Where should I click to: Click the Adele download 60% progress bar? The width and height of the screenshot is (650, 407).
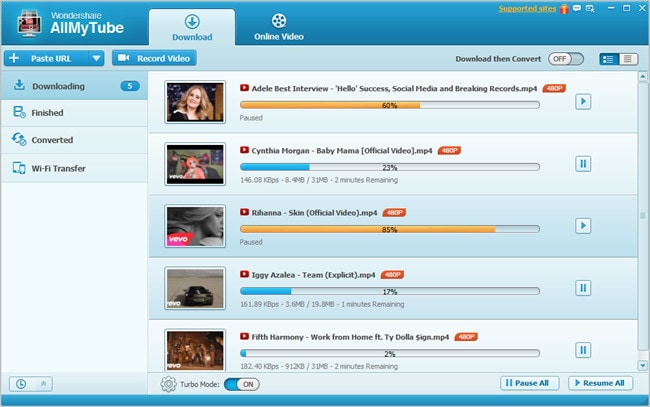point(390,105)
